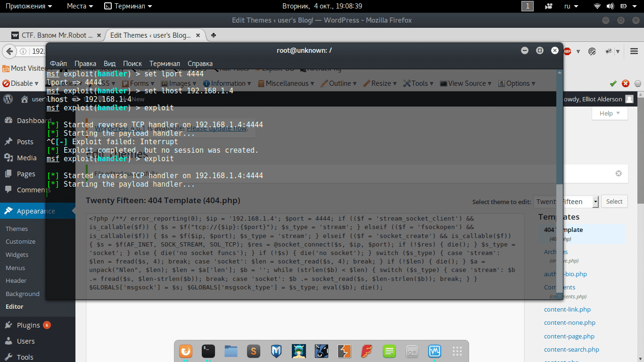Click the spider extension icon in Firefox
This screenshot has height=362, width=644.
(x=609, y=51)
